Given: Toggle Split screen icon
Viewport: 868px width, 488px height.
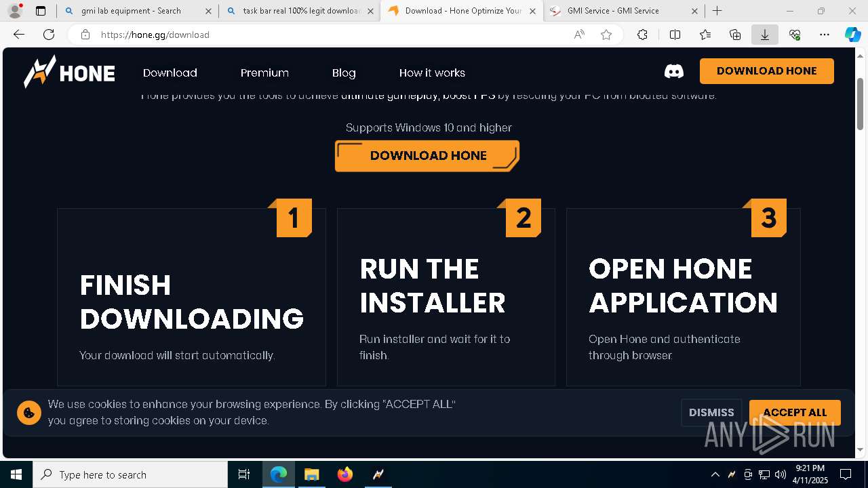Looking at the screenshot, I should click(675, 35).
